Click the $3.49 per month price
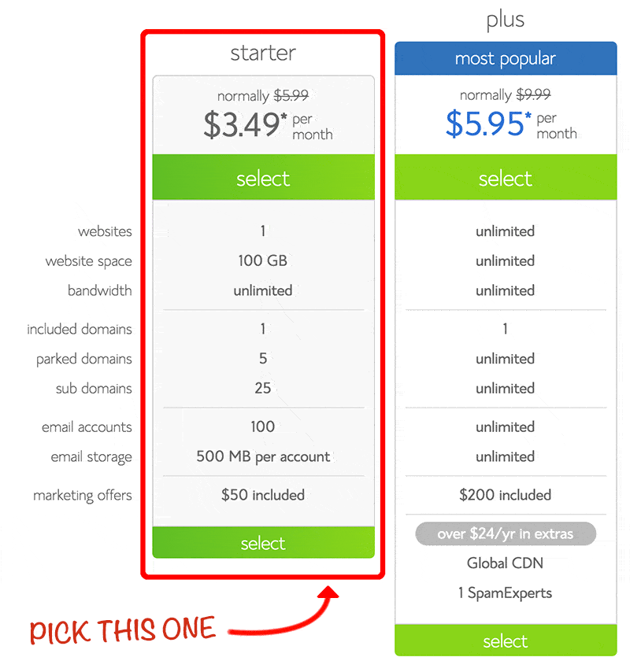 pyautogui.click(x=268, y=124)
